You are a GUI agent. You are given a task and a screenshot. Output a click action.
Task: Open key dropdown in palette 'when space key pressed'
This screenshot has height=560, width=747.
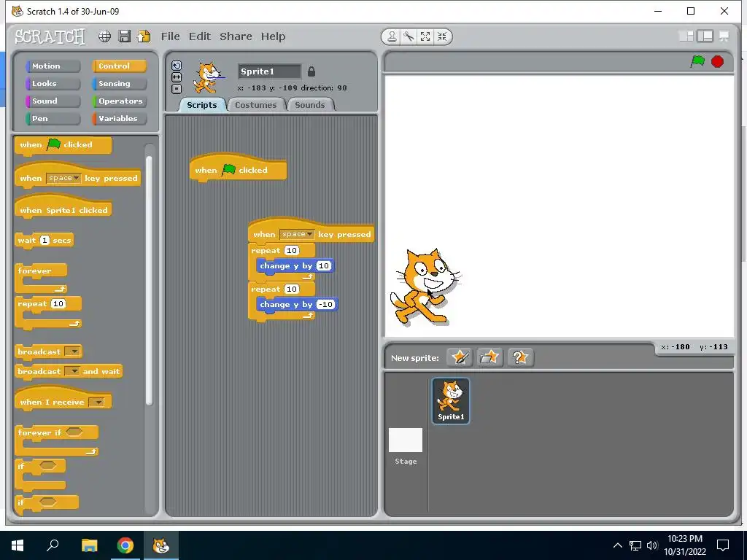(x=64, y=178)
